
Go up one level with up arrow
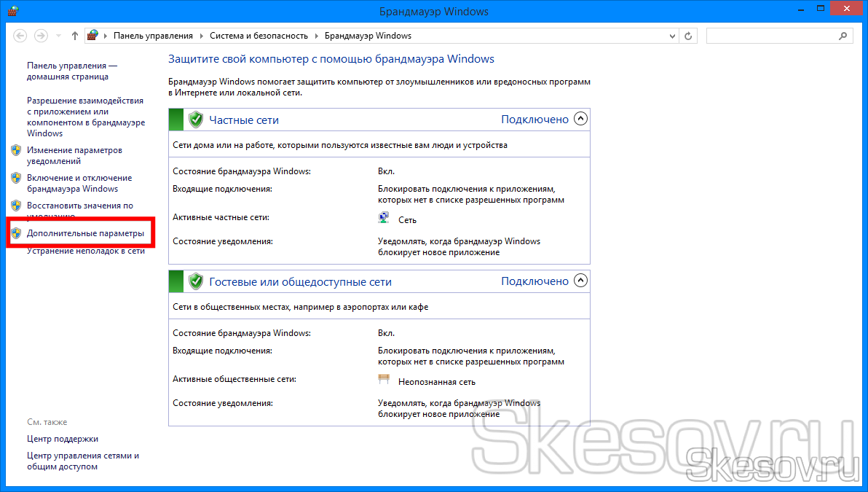[75, 36]
